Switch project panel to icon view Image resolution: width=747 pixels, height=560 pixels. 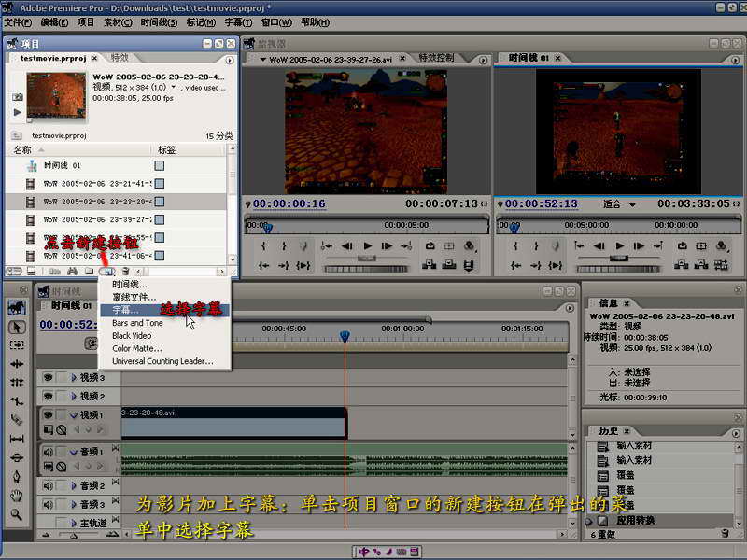coord(32,272)
